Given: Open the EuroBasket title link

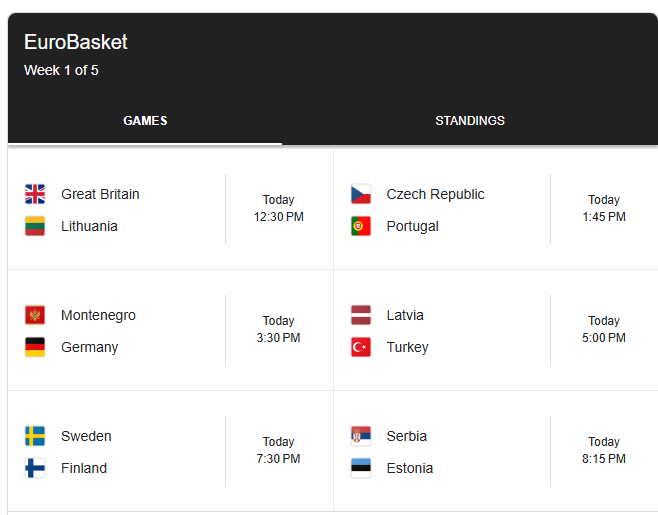Looking at the screenshot, I should pos(76,42).
